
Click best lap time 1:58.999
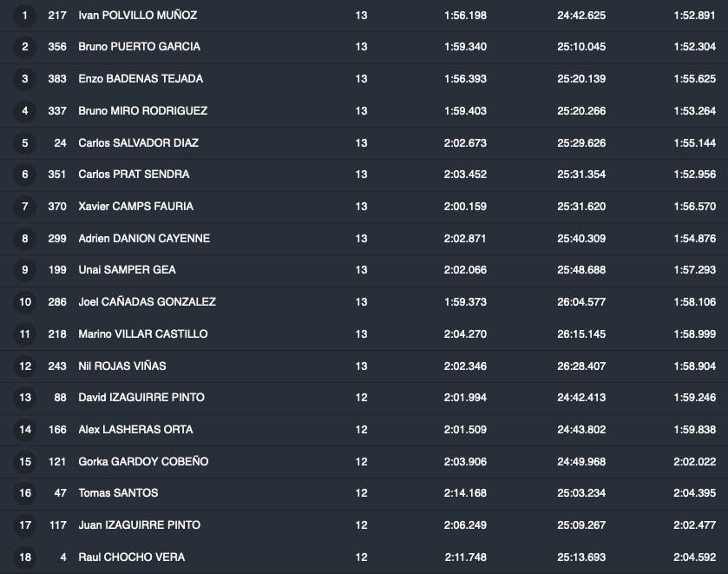coord(694,333)
